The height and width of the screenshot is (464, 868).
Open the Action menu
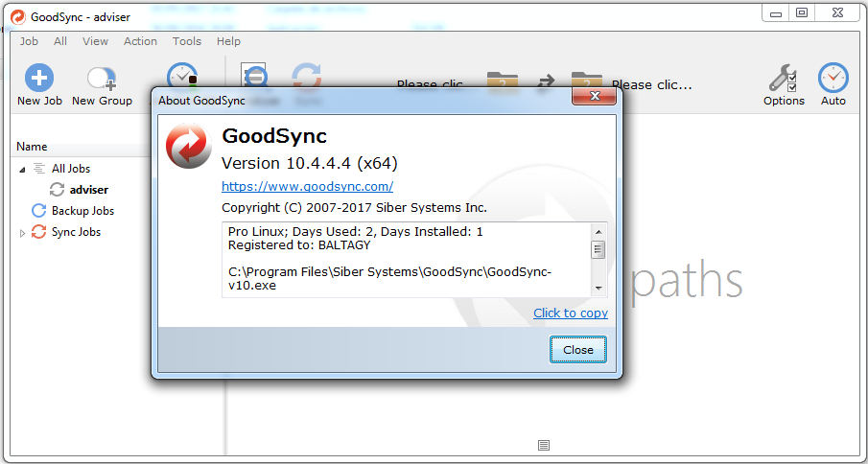click(x=140, y=41)
